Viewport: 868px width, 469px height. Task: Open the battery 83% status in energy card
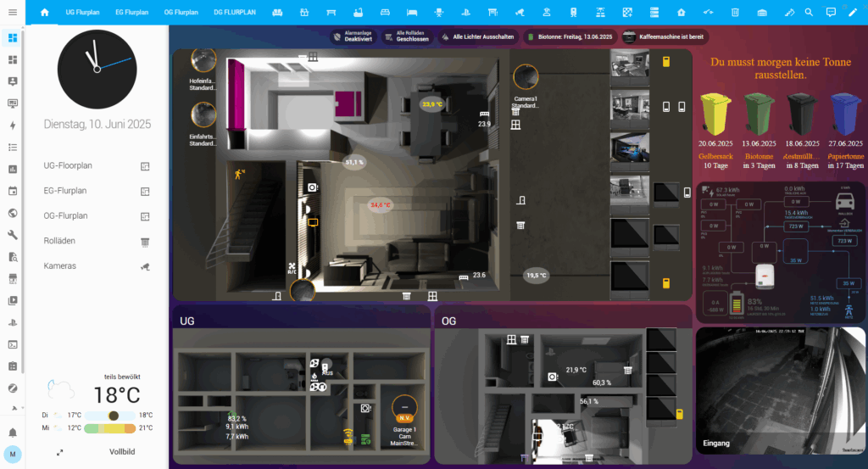pos(754,302)
